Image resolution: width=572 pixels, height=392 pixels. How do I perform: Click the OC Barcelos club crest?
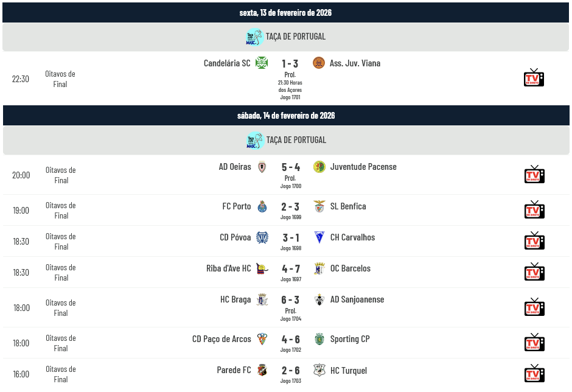coord(319,268)
